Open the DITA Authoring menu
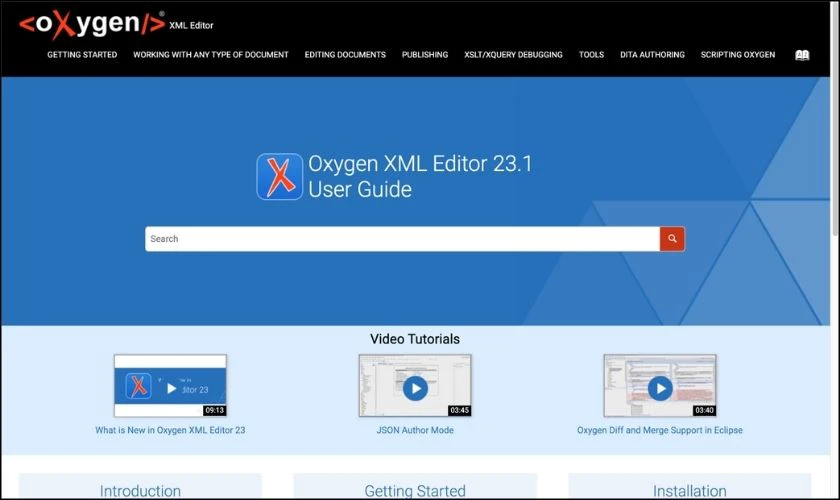840x500 pixels. click(652, 55)
